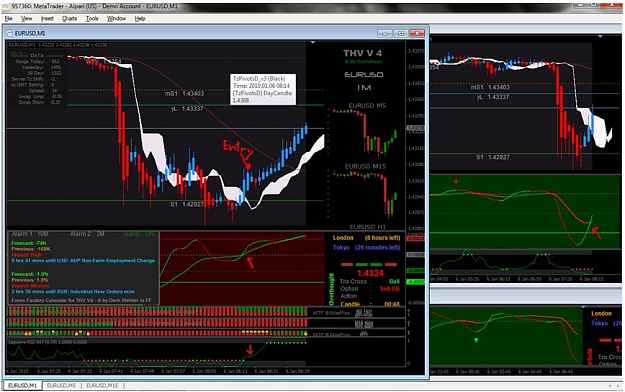
Task: Click the Range Today data row
Action: tap(37, 61)
